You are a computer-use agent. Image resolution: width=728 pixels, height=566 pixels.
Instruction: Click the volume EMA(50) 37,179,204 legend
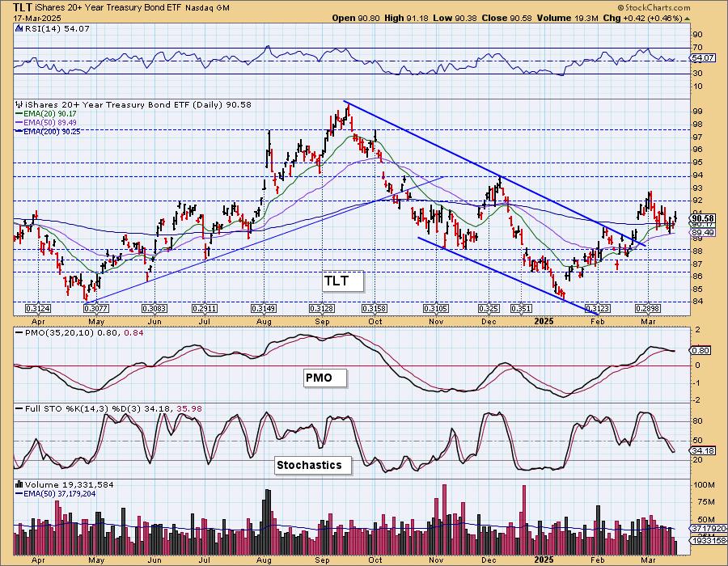tap(56, 493)
